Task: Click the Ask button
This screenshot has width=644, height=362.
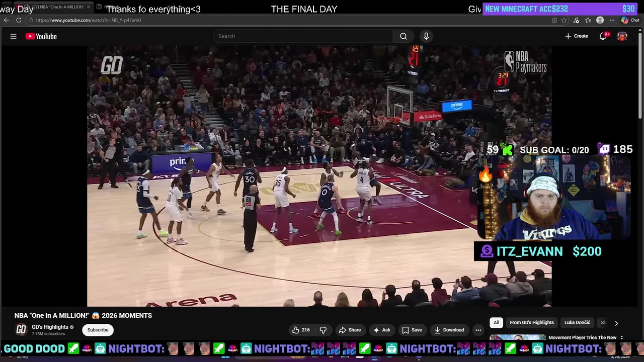Action: point(382,330)
